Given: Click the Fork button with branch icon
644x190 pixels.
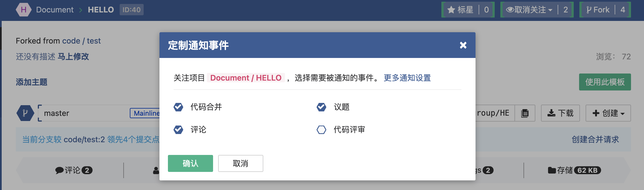Looking at the screenshot, I should coord(598,10).
